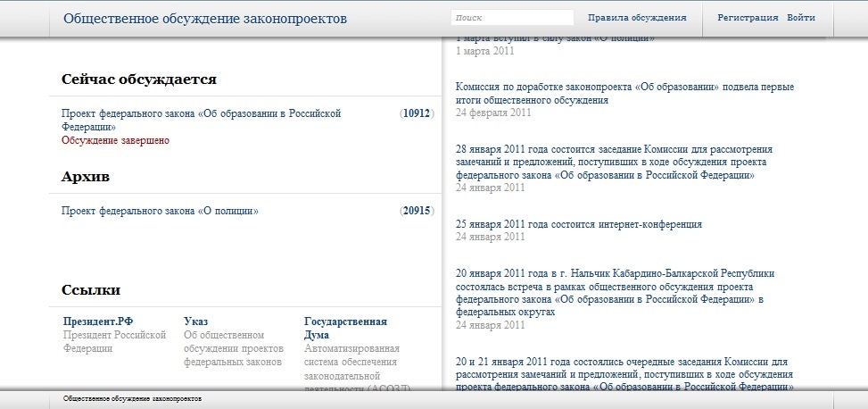Open the «Государственная Дума» link
This screenshot has width=868, height=409.
point(344,328)
